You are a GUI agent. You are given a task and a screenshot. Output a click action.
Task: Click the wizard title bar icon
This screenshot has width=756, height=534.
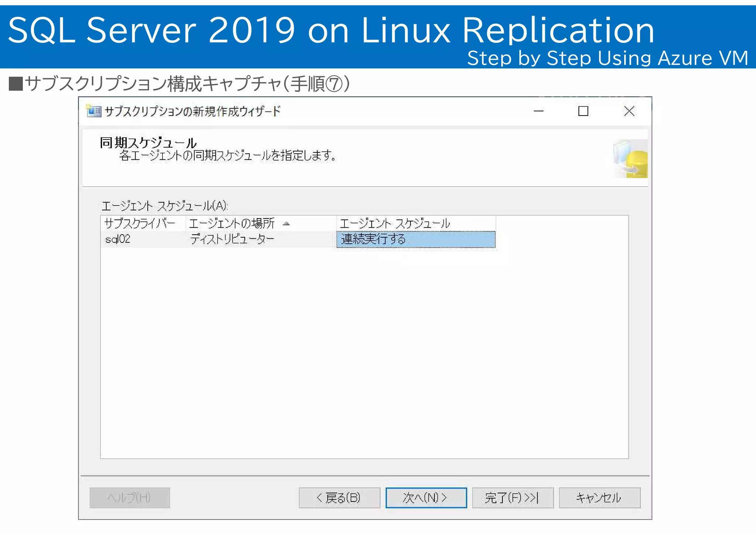pos(93,111)
